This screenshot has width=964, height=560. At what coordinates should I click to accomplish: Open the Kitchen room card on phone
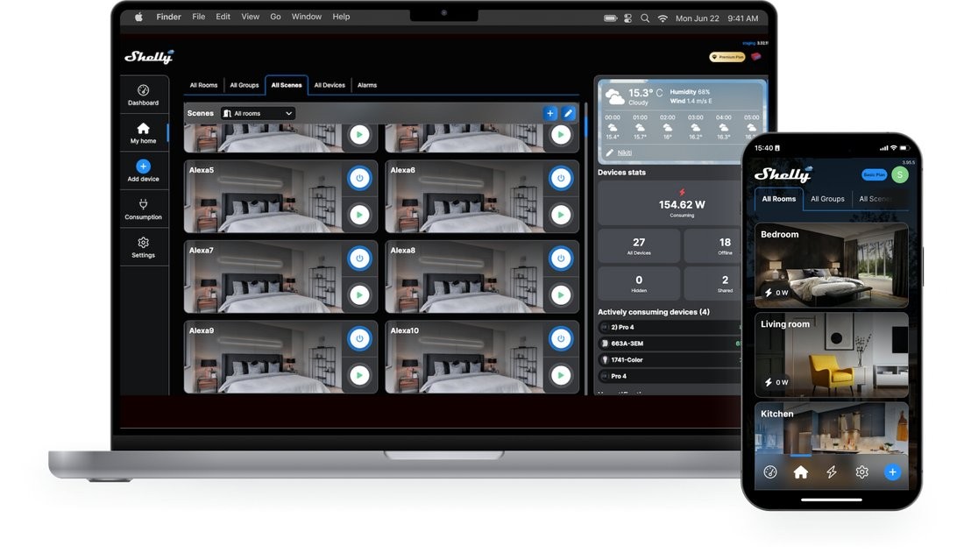(x=831, y=429)
